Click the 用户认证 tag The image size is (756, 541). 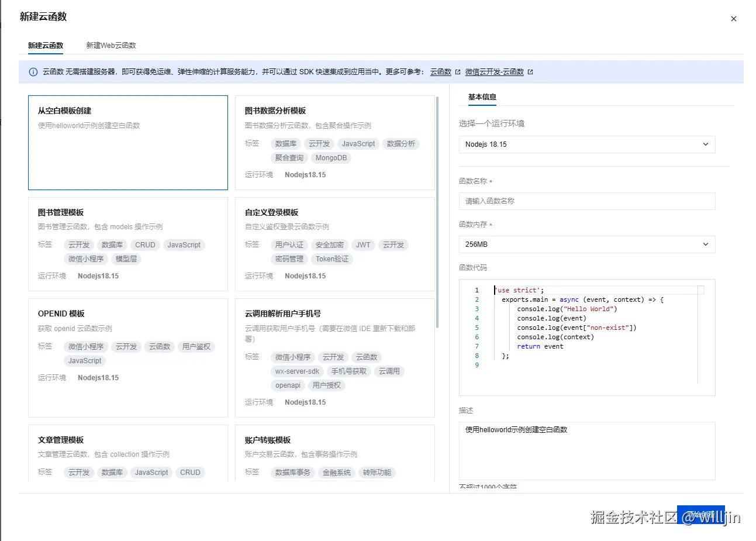pos(289,245)
